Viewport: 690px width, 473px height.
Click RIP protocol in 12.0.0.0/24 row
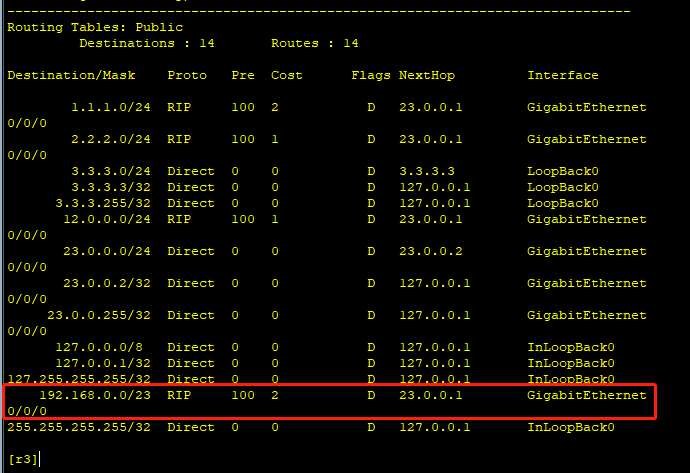click(x=179, y=219)
